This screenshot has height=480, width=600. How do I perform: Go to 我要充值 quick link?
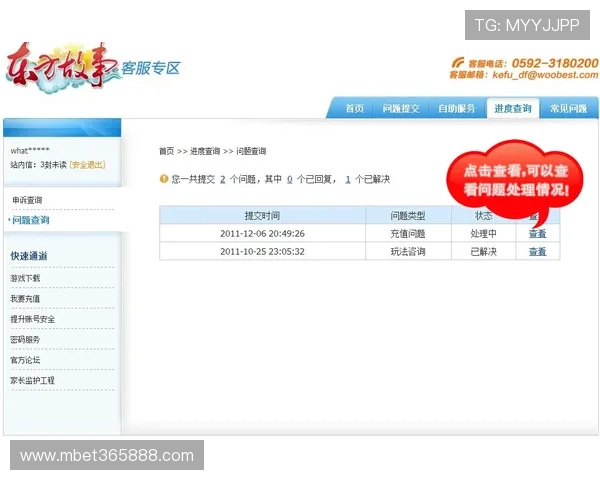(x=25, y=299)
